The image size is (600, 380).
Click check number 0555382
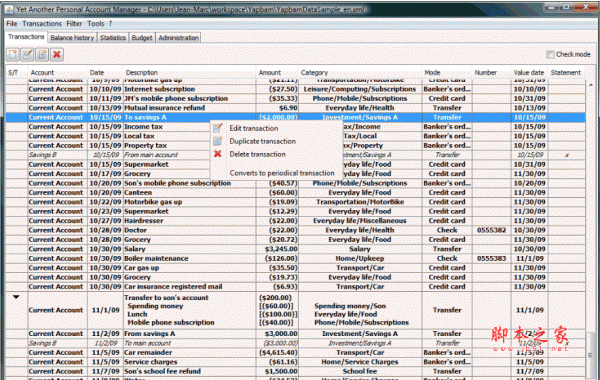[x=491, y=230]
